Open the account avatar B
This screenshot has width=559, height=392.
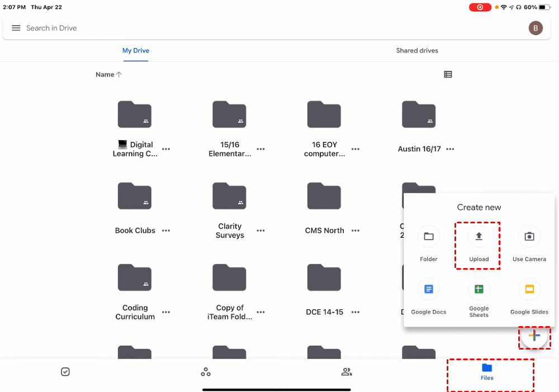[536, 28]
